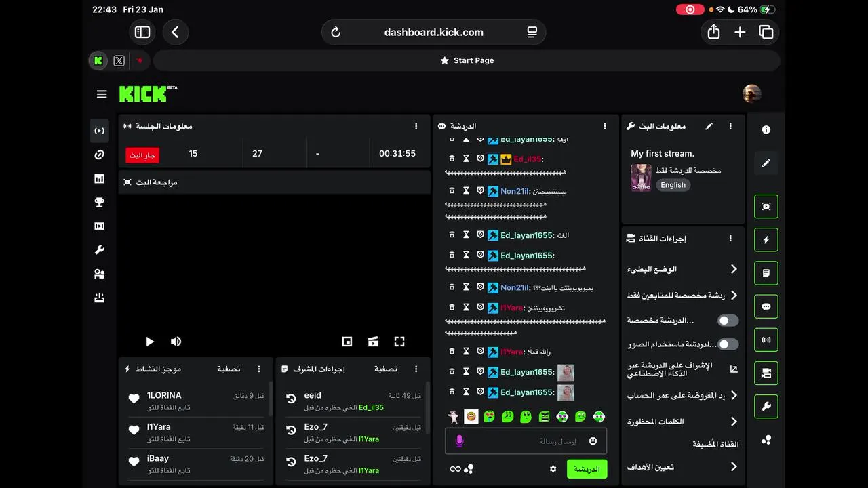
Task: Click the shield icon on Ed_il35's message
Action: [480, 159]
